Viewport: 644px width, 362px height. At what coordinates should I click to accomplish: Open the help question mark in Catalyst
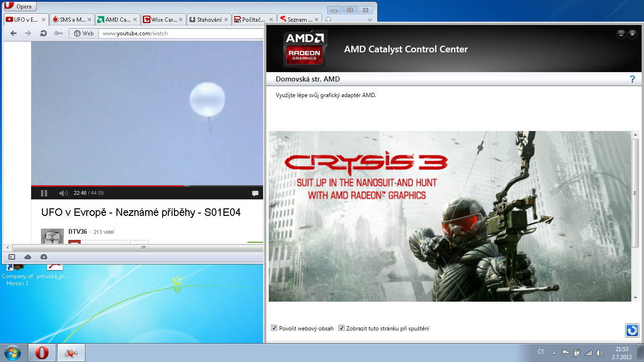[633, 79]
